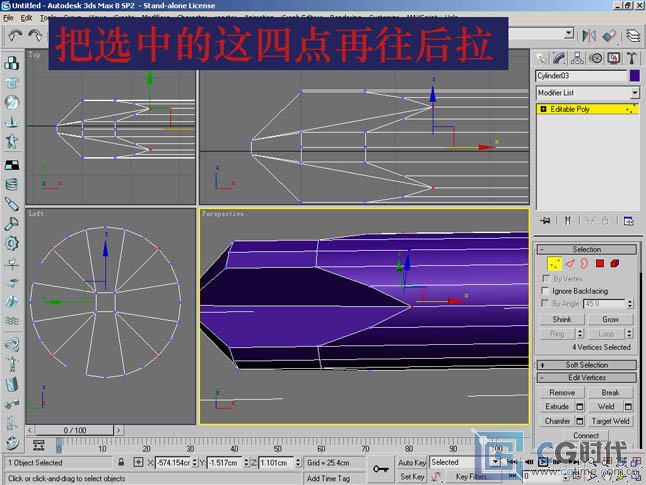This screenshot has height=485, width=646.
Task: Open the Utilities hammer tab
Action: (632, 59)
